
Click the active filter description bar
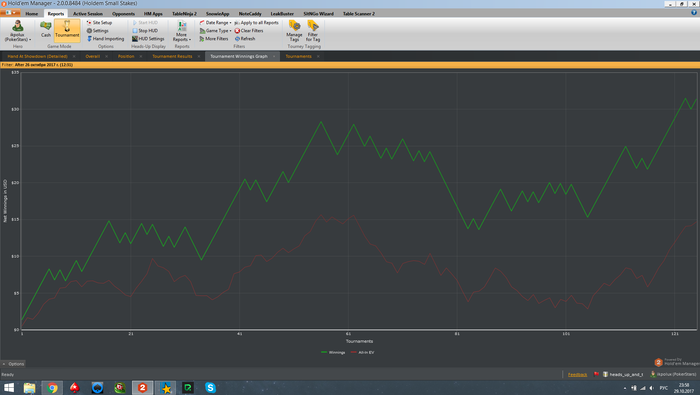coord(350,65)
